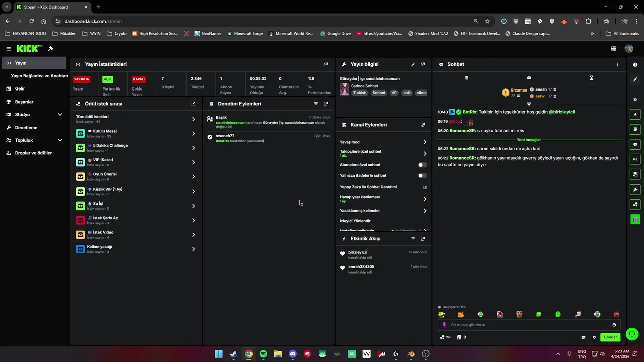The width and height of the screenshot is (644, 362).
Task: Open Yayın Bağlantısı ve Anahtarı page
Action: (x=39, y=76)
